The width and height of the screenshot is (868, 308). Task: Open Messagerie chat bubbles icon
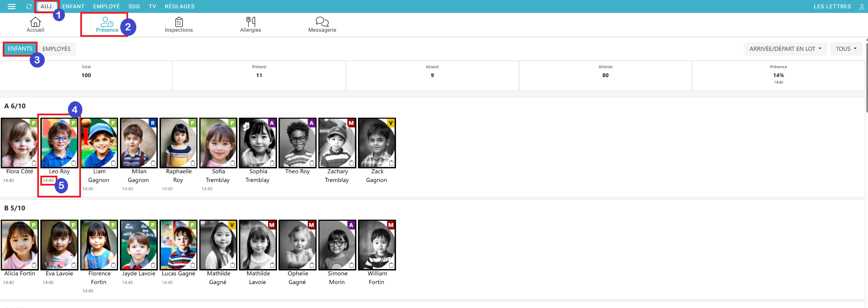coord(322,22)
